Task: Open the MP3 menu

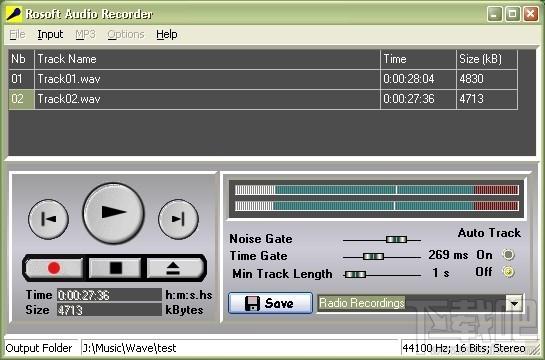Action: pyautogui.click(x=85, y=34)
